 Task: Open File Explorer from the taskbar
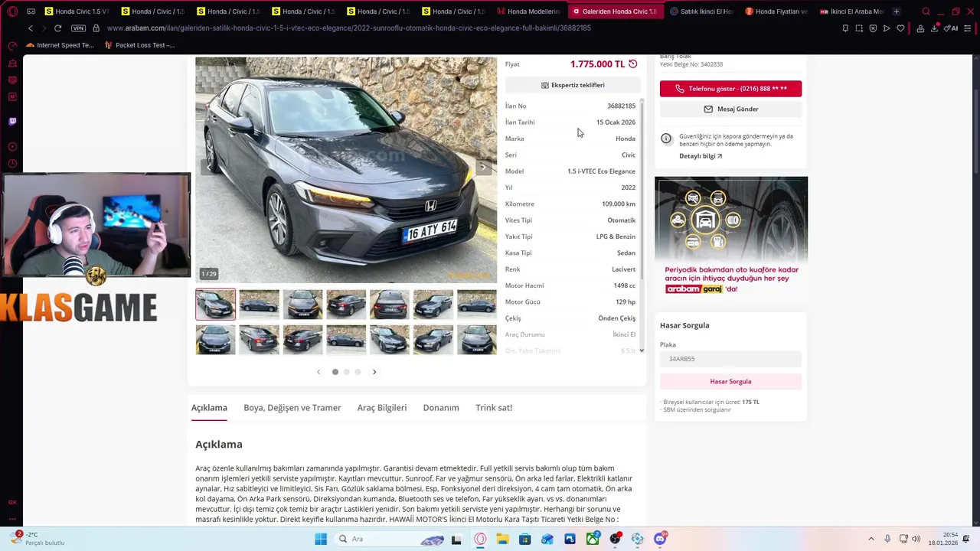pos(502,539)
